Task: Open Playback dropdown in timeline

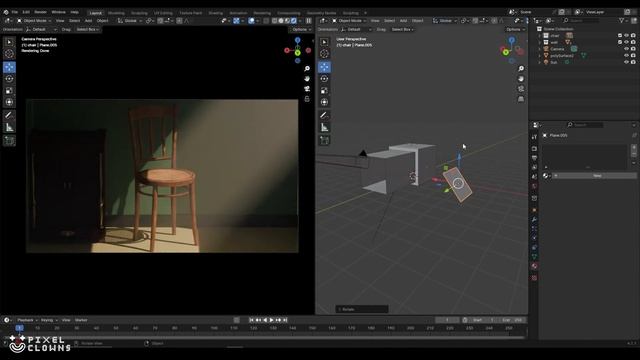Action: point(27,320)
